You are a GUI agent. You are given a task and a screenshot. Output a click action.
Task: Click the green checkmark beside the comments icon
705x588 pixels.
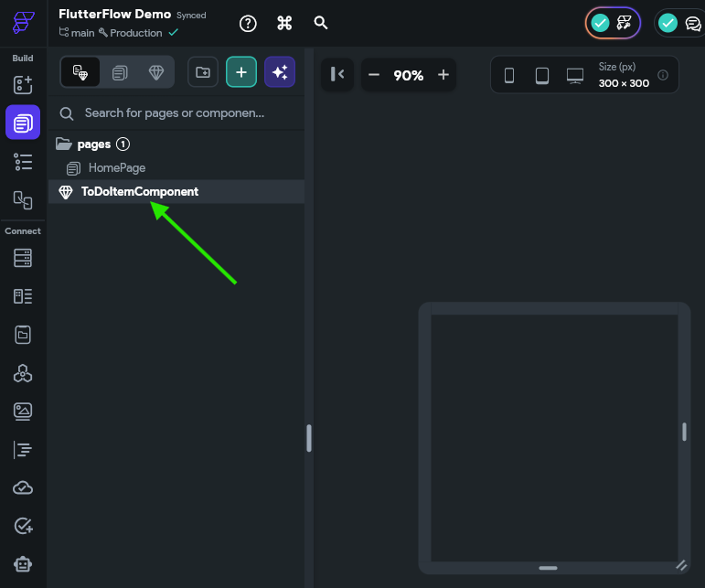(x=668, y=23)
